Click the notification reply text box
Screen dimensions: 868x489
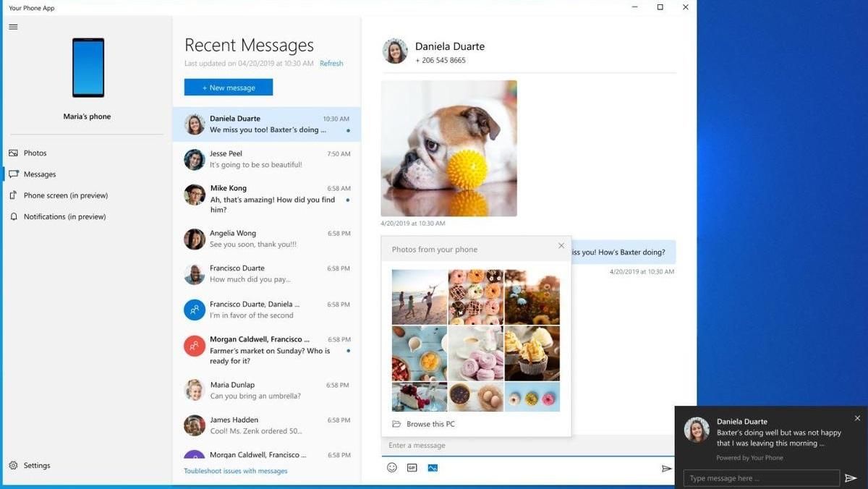pos(761,478)
